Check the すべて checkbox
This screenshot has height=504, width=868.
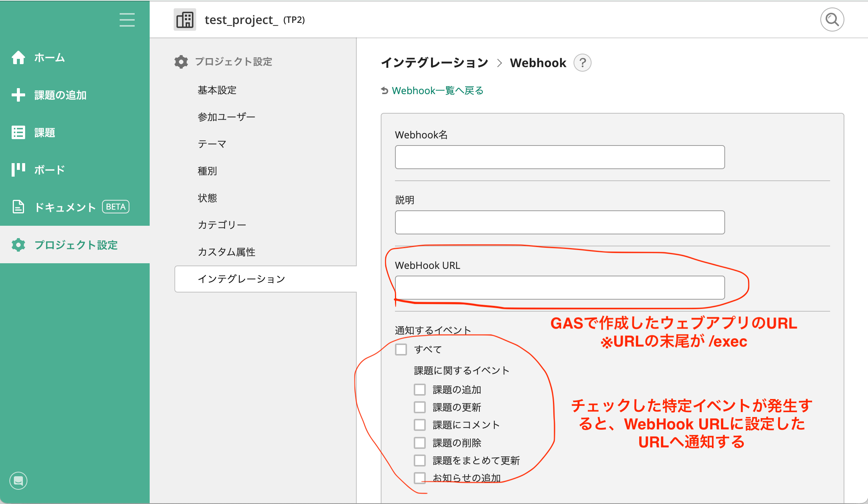(401, 349)
